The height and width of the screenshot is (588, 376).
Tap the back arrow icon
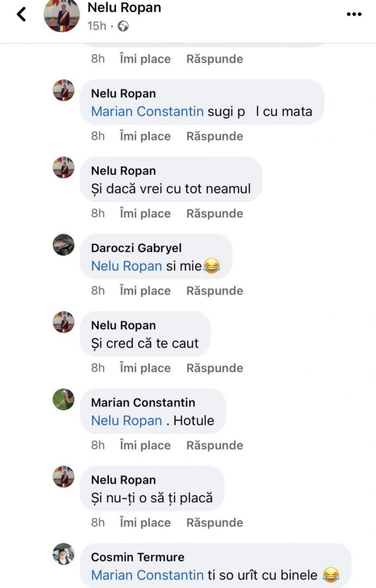(x=21, y=14)
